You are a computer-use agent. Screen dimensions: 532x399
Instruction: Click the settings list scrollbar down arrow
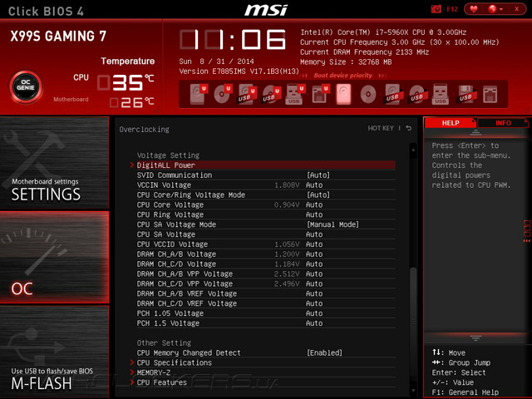tap(413, 391)
